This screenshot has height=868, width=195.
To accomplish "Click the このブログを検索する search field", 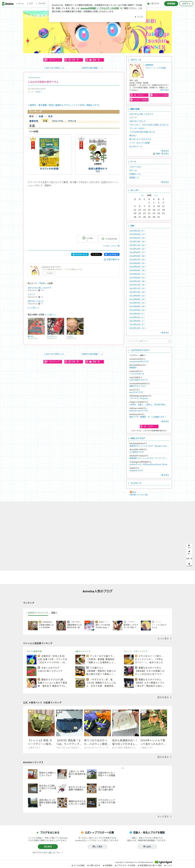I will [147, 341].
